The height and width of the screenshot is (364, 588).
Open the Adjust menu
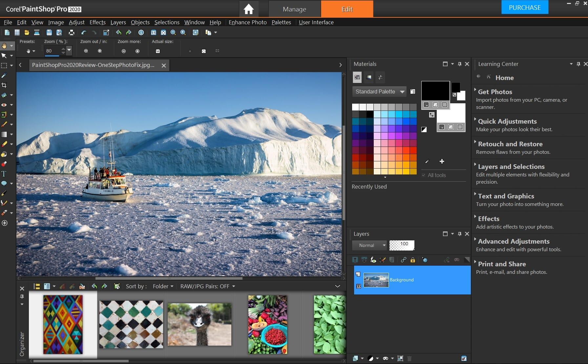[76, 22]
